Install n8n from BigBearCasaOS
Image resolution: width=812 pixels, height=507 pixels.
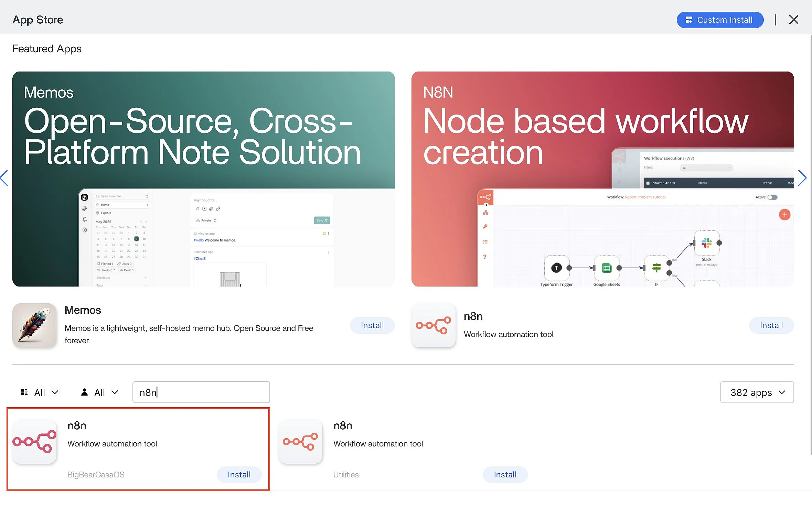(239, 475)
